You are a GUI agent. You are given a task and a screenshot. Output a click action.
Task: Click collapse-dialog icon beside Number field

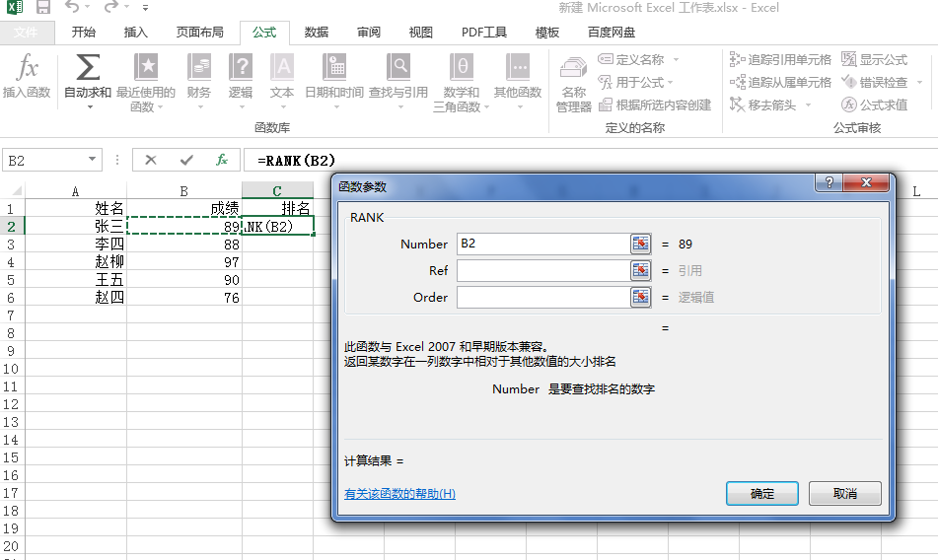click(x=641, y=244)
